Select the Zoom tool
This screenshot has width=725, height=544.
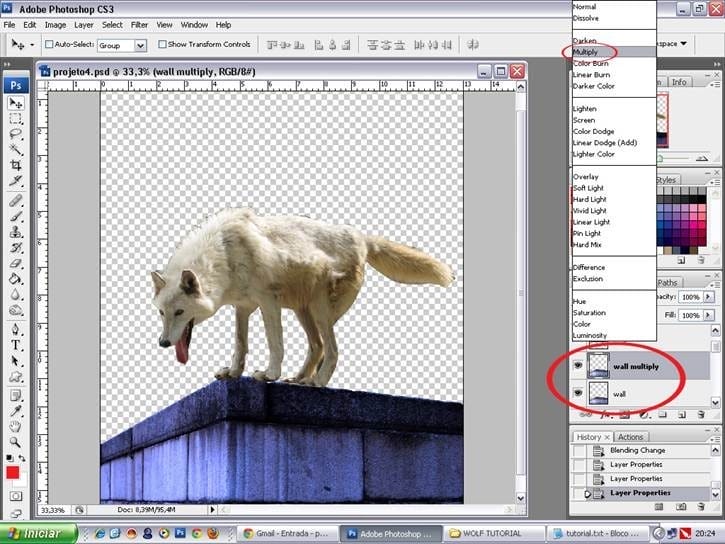pos(16,442)
